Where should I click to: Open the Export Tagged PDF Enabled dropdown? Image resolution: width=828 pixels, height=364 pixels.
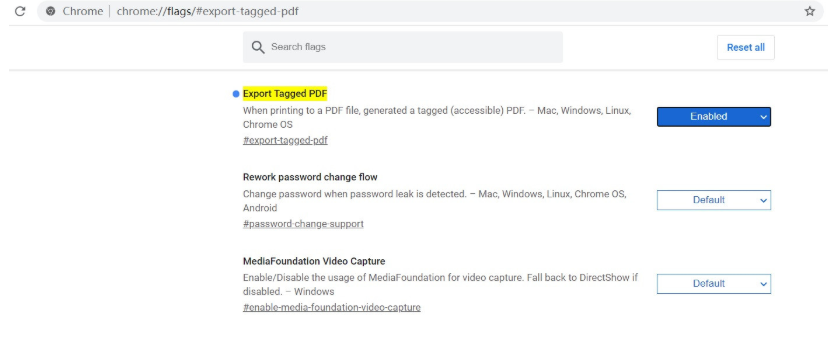(x=713, y=117)
